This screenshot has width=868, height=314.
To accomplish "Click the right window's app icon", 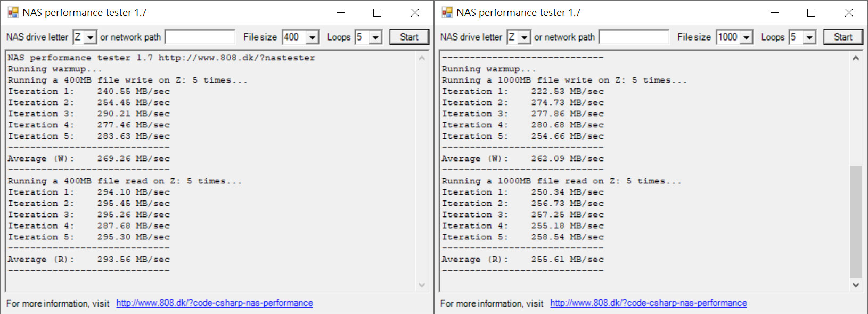I will pyautogui.click(x=447, y=12).
